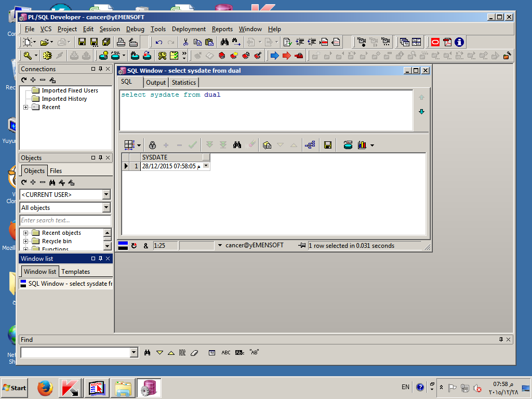Open the Session menu
532x399 pixels.
[x=110, y=29]
